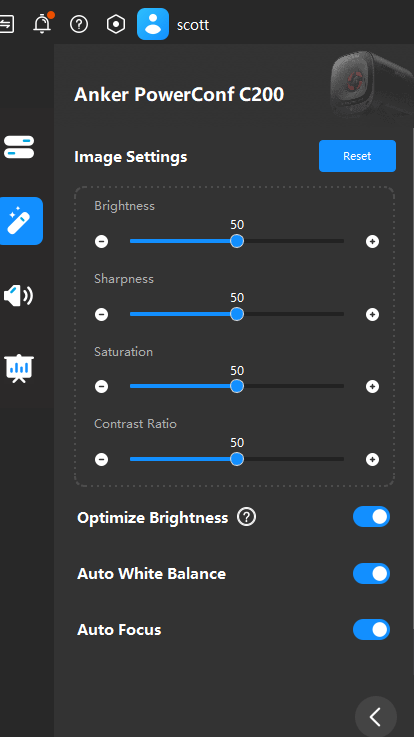
Task: Reset image settings with Reset button
Action: (x=357, y=156)
